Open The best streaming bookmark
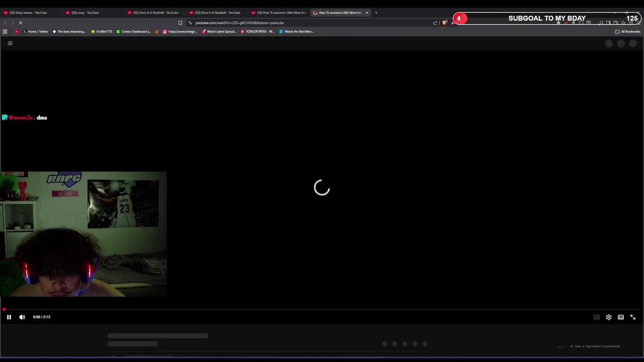This screenshot has height=362, width=644. tap(69, 32)
